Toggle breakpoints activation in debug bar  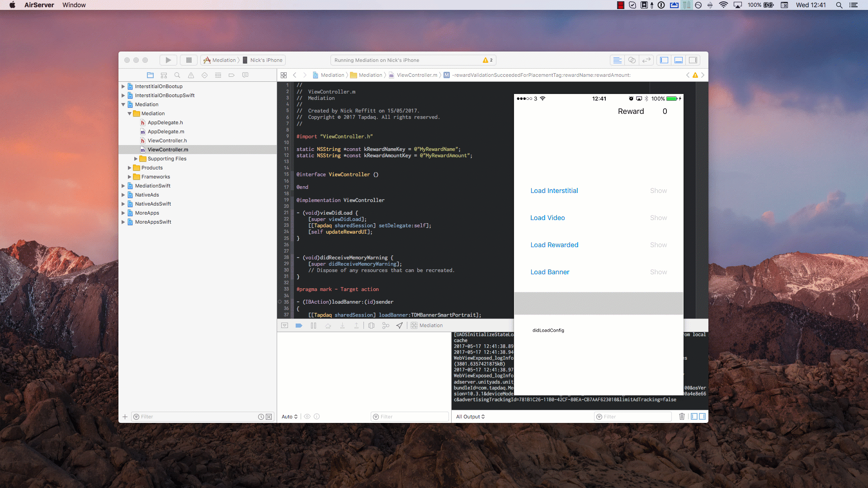point(299,325)
